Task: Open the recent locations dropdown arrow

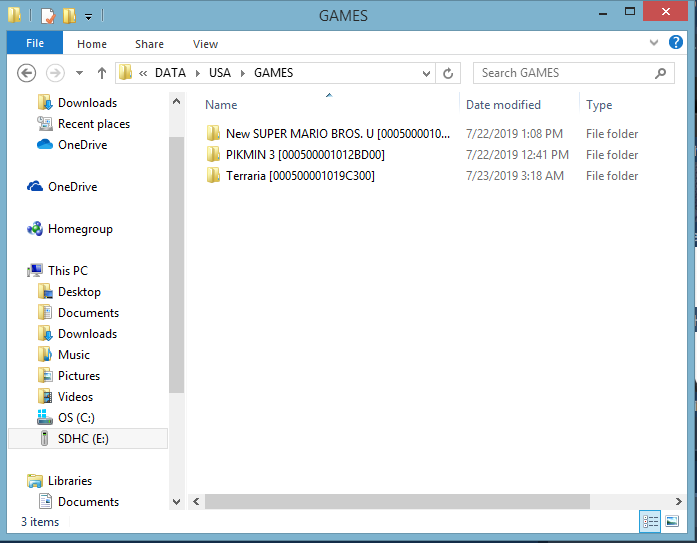Action: [x=79, y=73]
